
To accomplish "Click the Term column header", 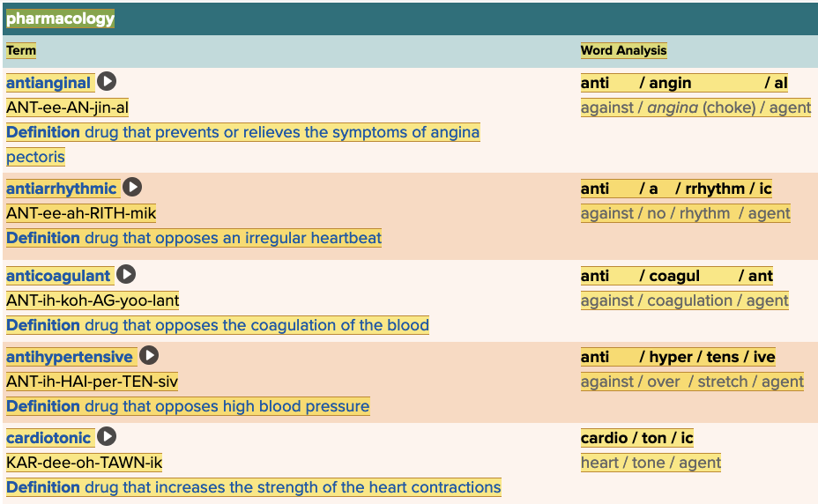I will click(x=21, y=50).
